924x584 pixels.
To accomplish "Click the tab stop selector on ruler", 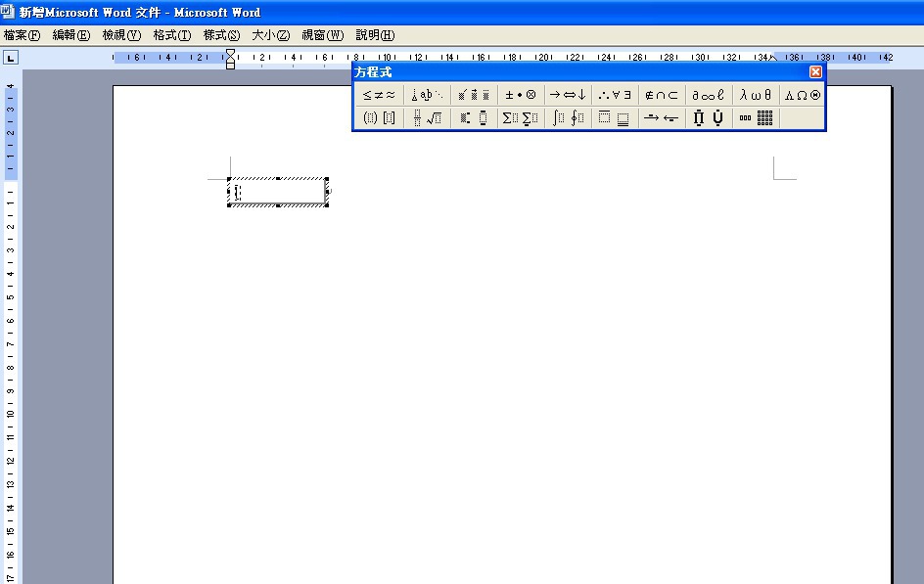I will point(11,58).
